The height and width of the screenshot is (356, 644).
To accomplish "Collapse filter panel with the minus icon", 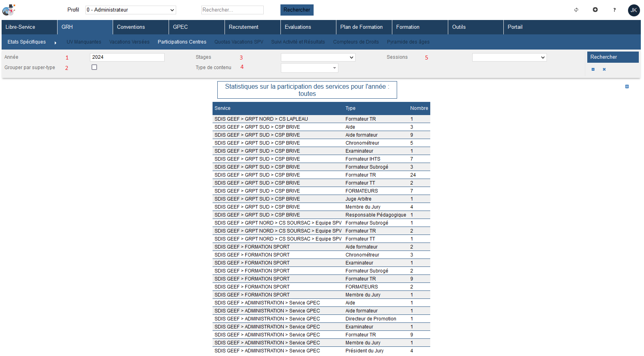I will (x=593, y=70).
